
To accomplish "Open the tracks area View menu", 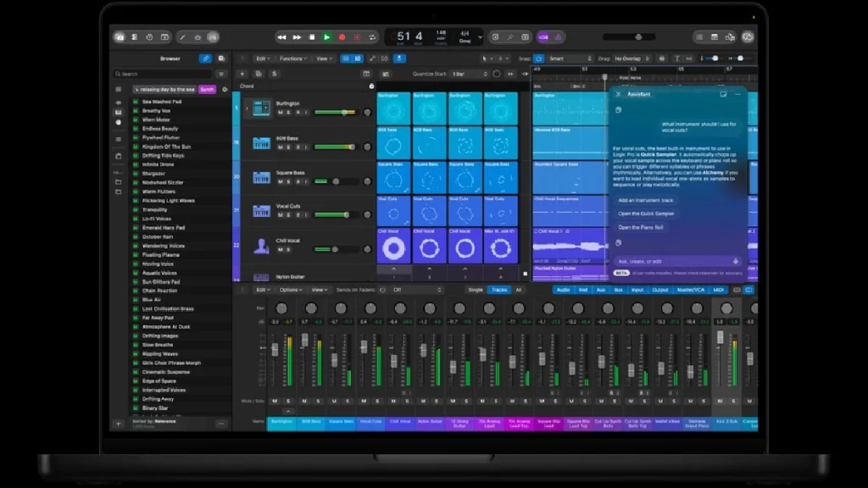I will 324,58.
